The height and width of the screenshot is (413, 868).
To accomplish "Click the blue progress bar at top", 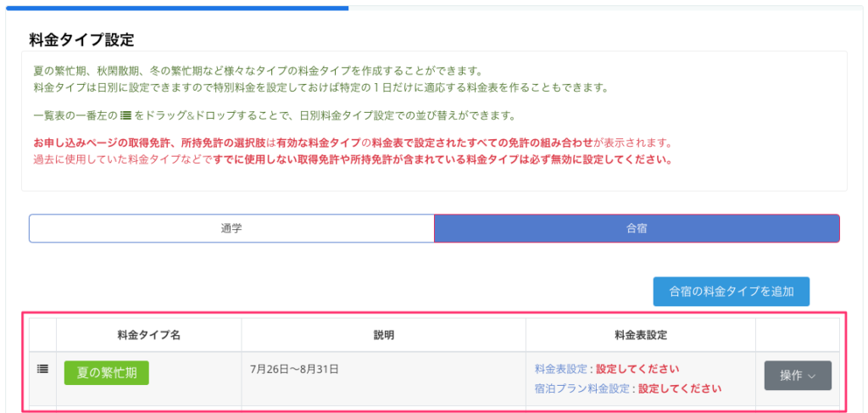I will click(174, 8).
